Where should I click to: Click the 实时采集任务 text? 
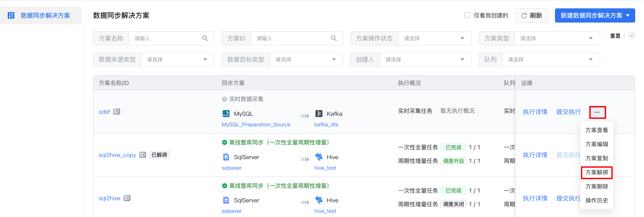pos(415,111)
